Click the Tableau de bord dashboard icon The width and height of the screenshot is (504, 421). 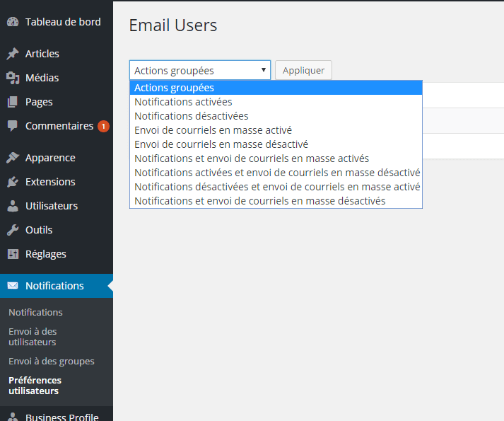(x=13, y=22)
